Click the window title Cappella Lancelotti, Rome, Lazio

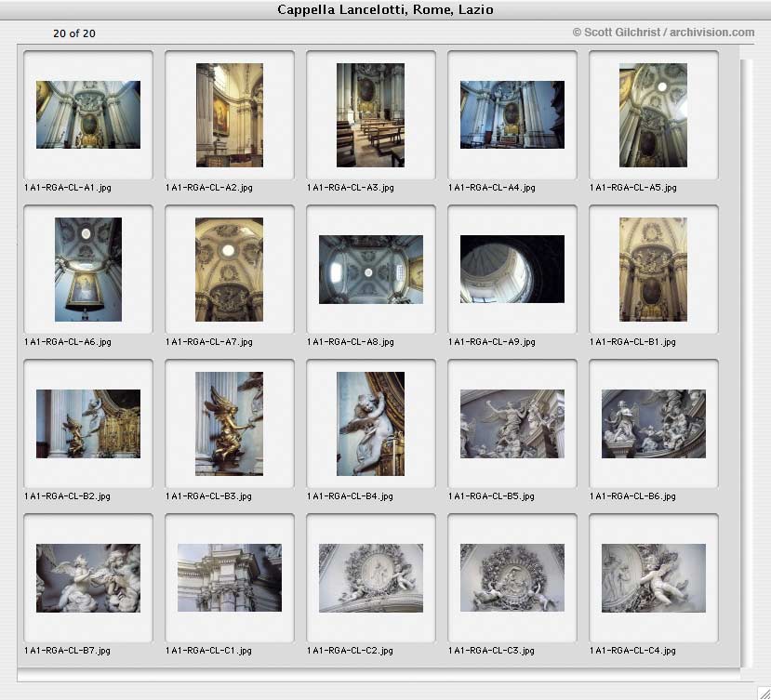coord(385,10)
